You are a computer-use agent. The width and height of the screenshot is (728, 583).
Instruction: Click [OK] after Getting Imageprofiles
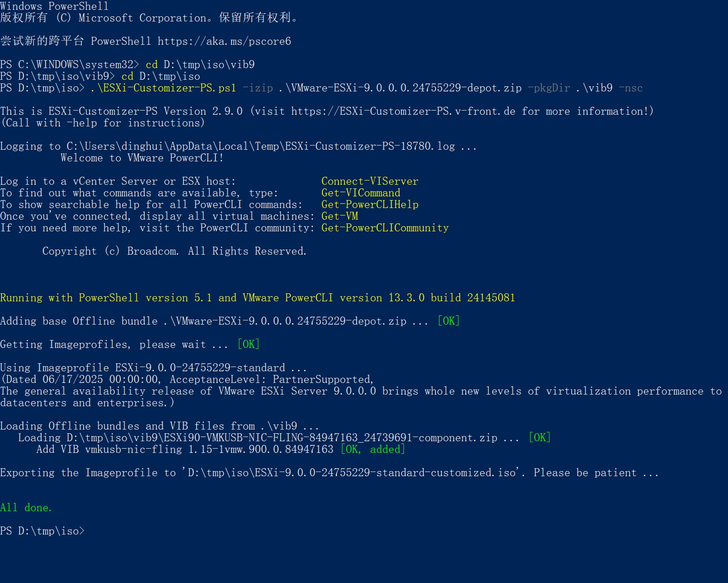click(x=248, y=345)
